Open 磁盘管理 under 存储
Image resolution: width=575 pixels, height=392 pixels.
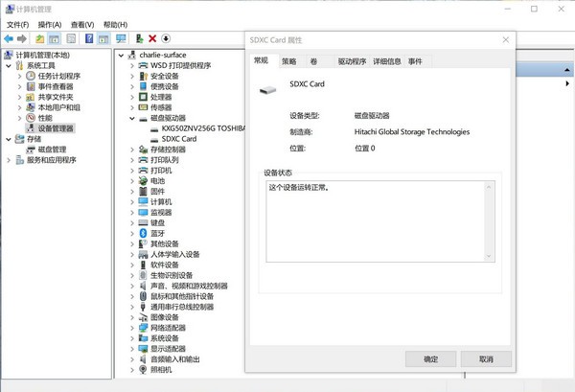[52, 150]
